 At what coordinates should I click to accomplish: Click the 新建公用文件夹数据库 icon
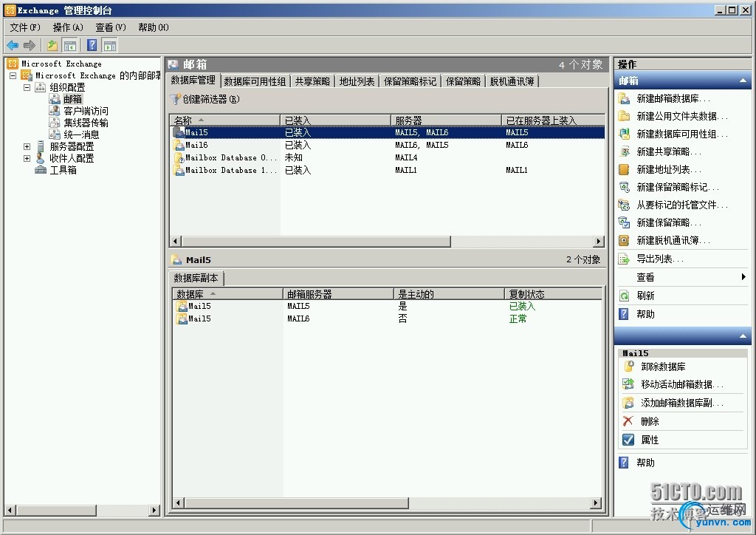[x=625, y=116]
